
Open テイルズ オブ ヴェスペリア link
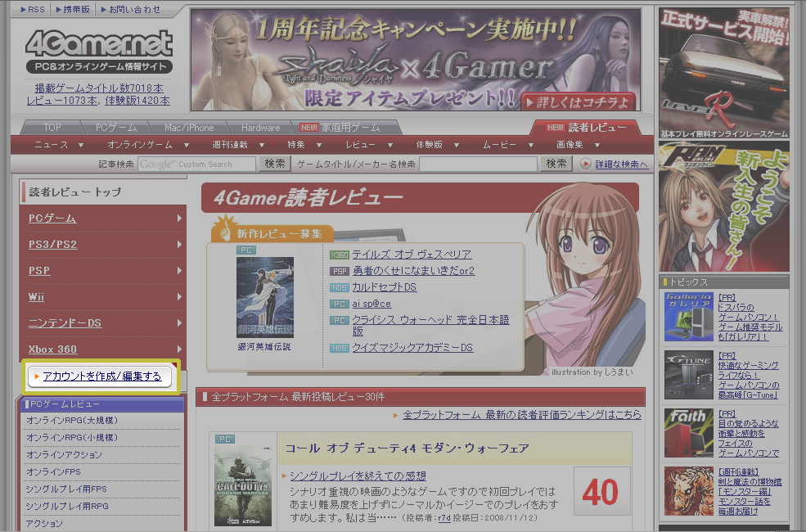point(412,255)
